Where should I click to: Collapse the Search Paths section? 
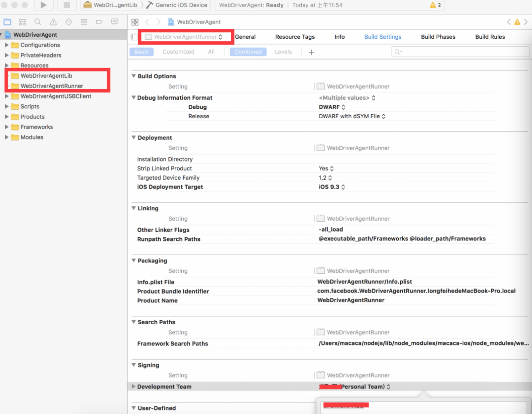coord(134,322)
